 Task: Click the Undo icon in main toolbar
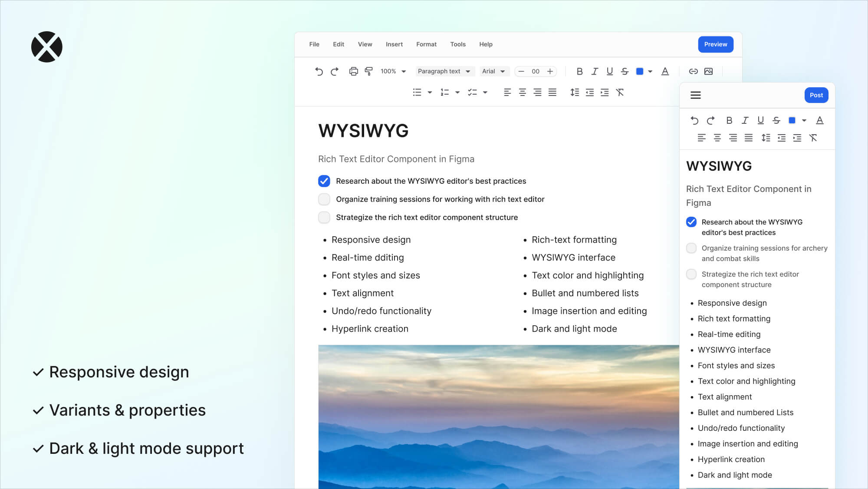tap(319, 71)
